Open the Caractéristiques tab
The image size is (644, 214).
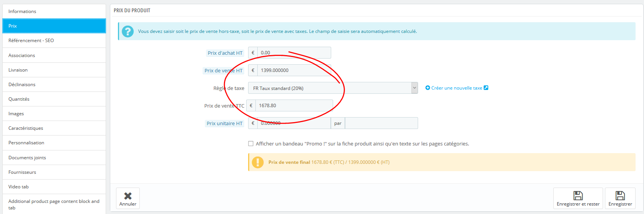(x=54, y=128)
